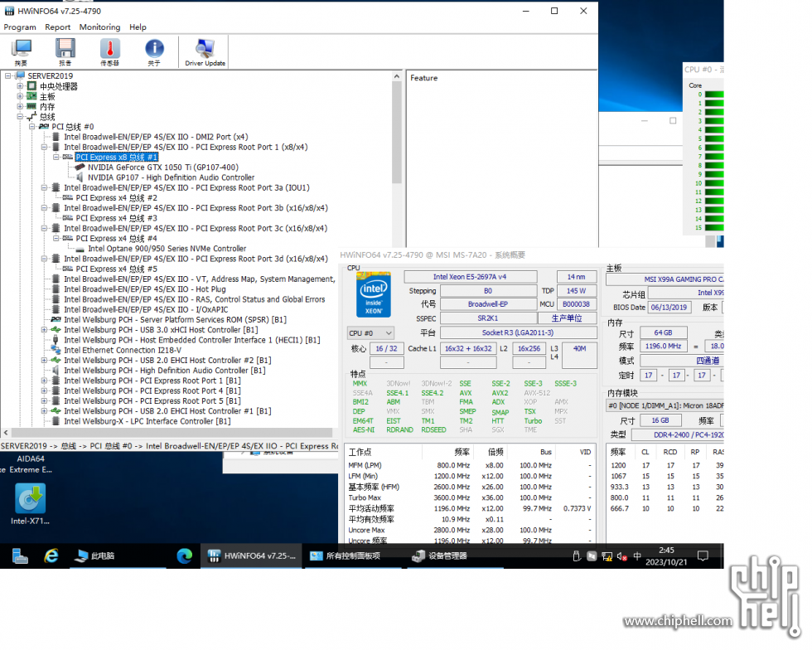Click the Intel Optane NVMe Controller drive icon
This screenshot has height=650, width=812.
click(80, 249)
